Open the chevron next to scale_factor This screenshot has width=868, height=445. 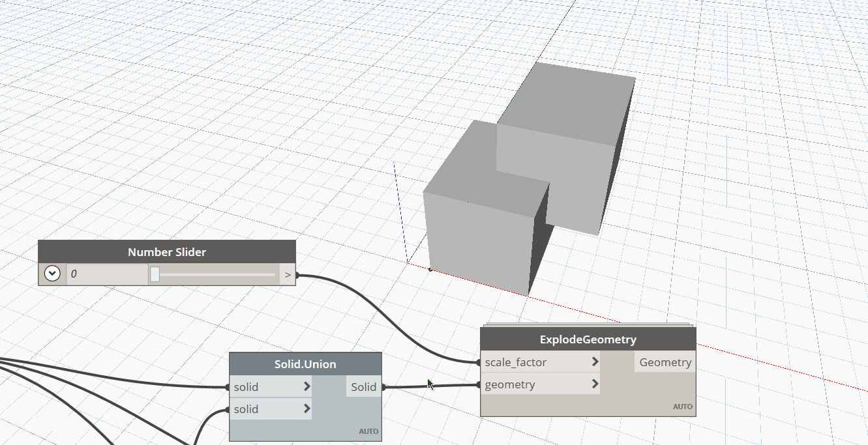(x=595, y=362)
